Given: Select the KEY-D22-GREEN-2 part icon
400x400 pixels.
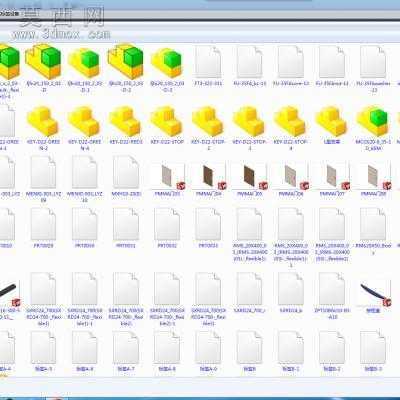Looking at the screenshot, I should [x=43, y=121].
